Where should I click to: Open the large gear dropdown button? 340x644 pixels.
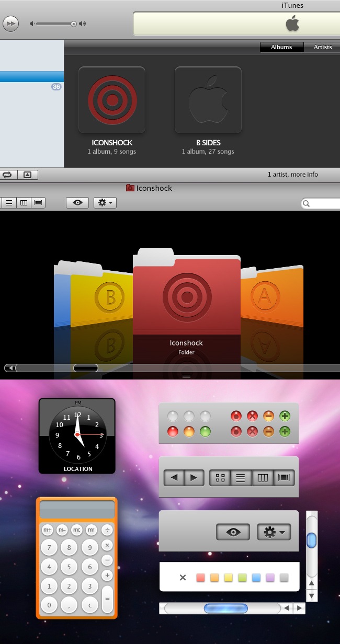[x=274, y=532]
